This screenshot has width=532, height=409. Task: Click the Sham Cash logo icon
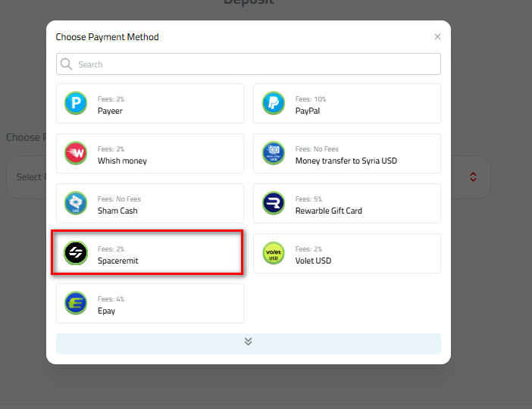[x=76, y=203]
